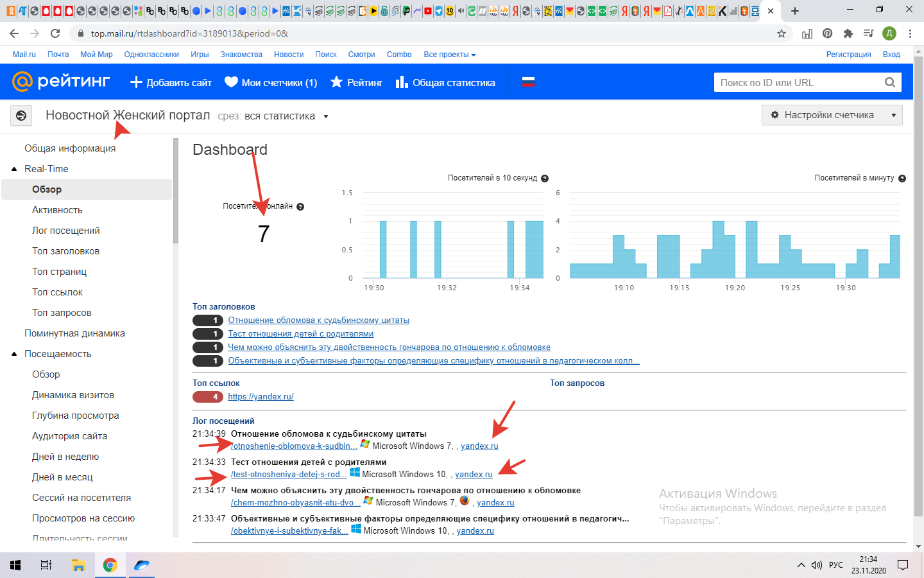
Task: Click the Поиск по ID или URL field
Action: [x=799, y=82]
